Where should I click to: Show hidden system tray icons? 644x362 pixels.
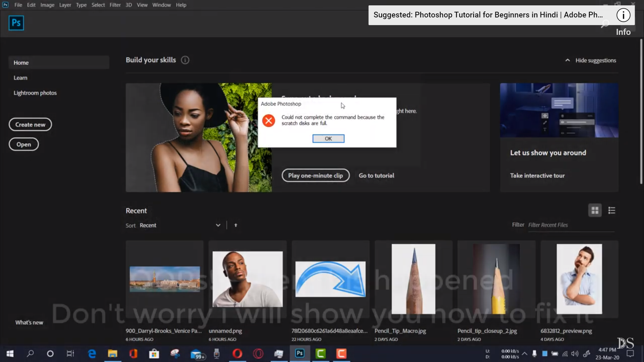coord(525,354)
